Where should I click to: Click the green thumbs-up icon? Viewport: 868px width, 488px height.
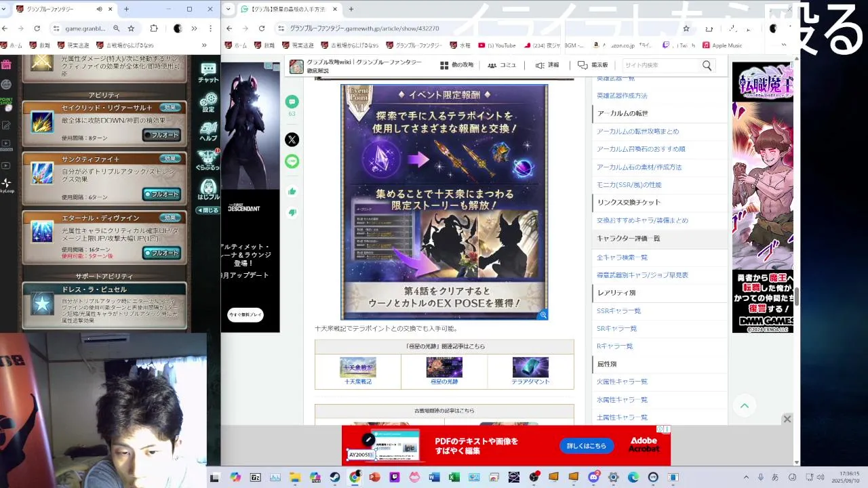pos(292,191)
